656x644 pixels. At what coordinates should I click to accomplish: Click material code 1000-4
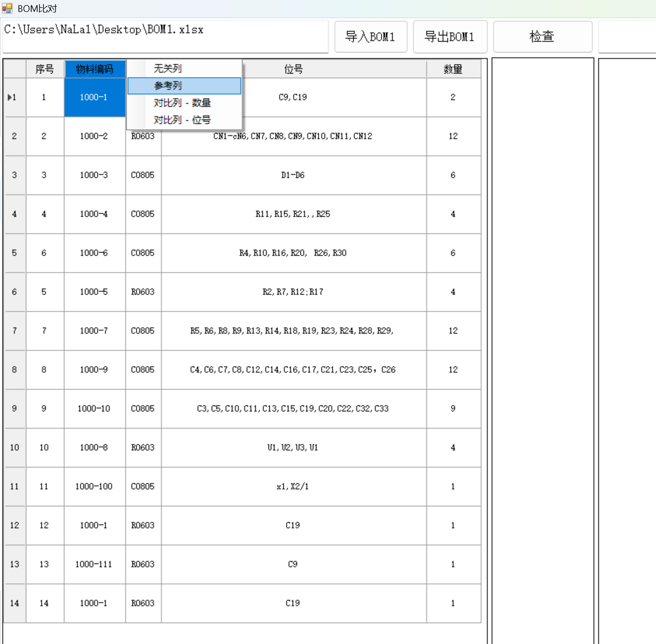pos(94,214)
